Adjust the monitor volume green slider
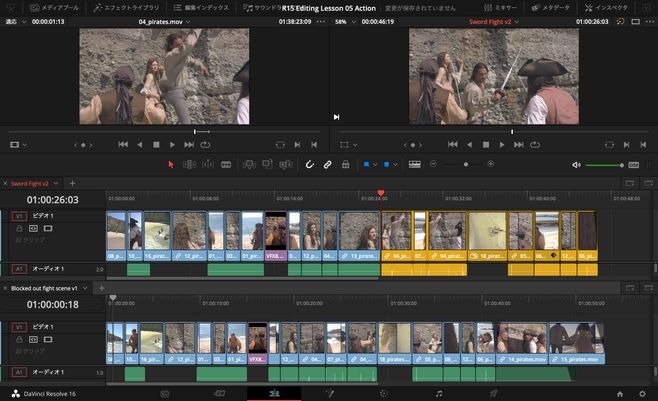 pos(604,165)
